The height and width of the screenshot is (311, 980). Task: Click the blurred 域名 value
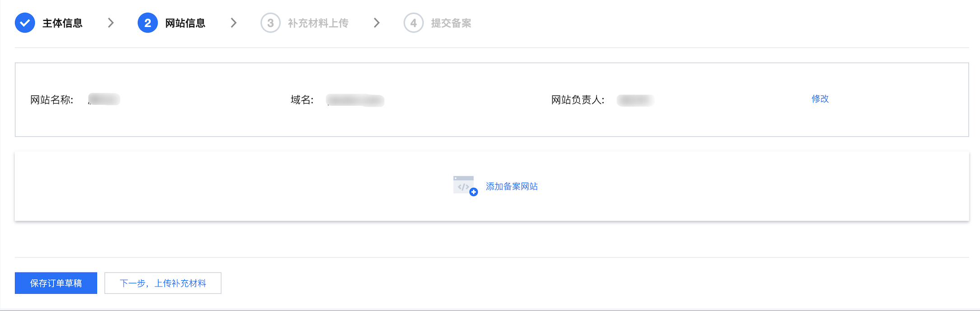click(355, 100)
